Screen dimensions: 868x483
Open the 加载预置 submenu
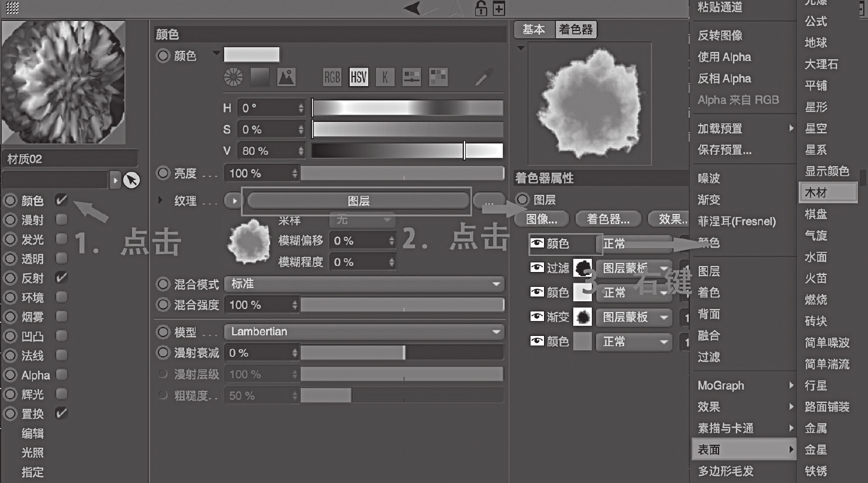click(745, 129)
